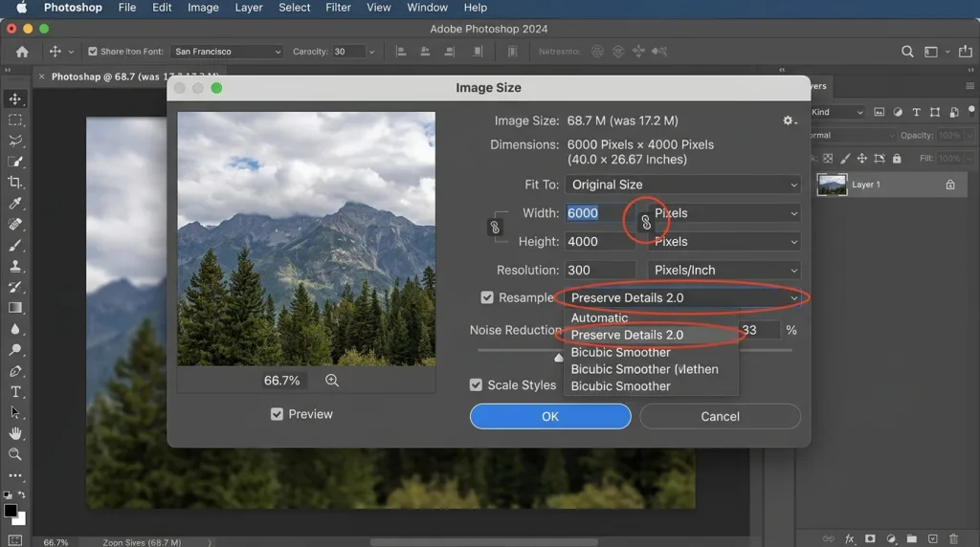Select the Healing Brush tool
980x547 pixels.
[15, 224]
